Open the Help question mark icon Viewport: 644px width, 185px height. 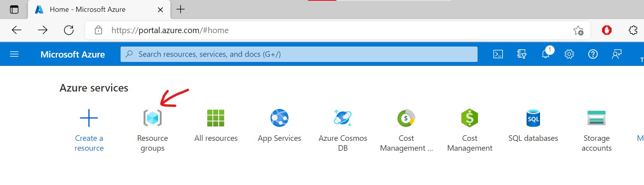(x=593, y=54)
